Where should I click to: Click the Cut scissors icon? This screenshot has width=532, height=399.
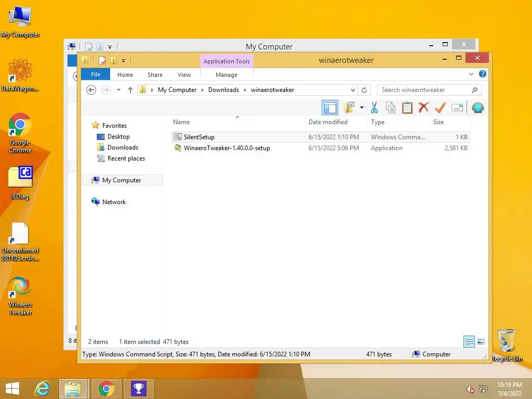[374, 108]
